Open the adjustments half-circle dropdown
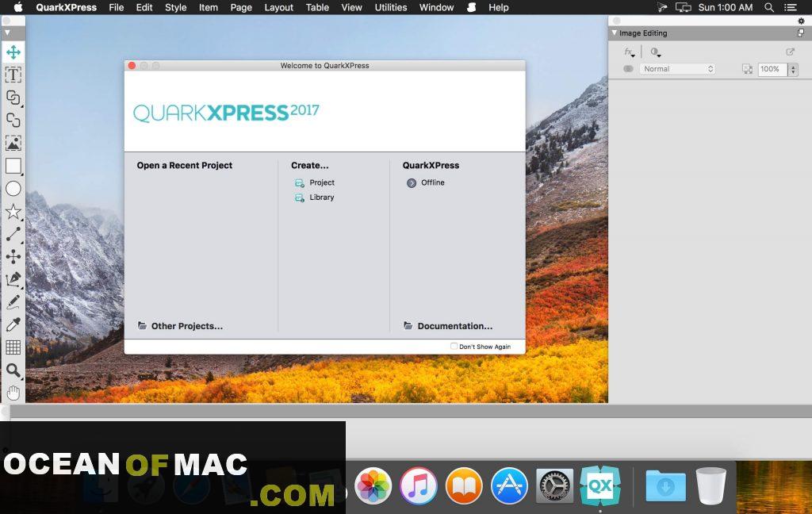 (656, 52)
